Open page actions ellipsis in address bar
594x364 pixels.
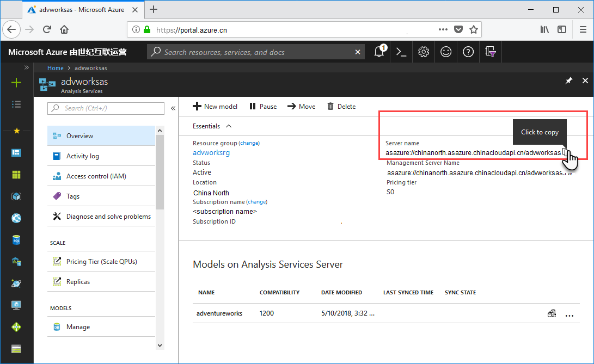(x=443, y=29)
